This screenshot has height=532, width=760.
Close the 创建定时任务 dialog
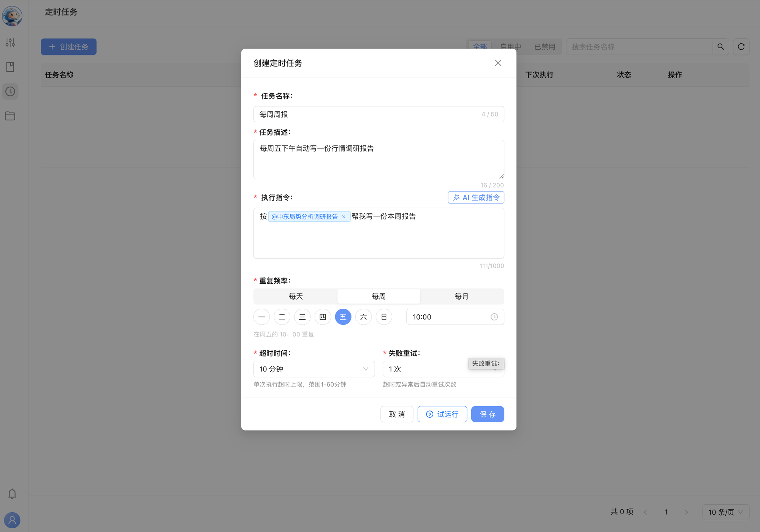(x=498, y=63)
